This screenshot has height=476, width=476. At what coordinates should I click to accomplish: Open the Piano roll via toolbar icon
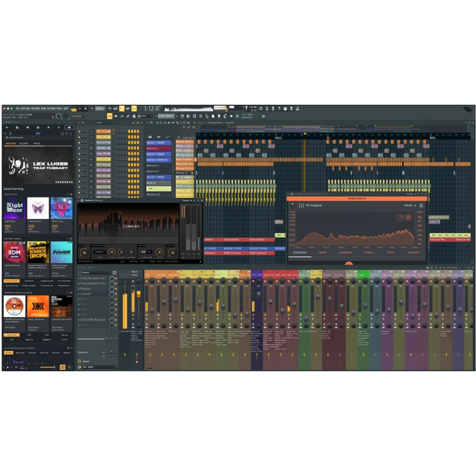(x=188, y=116)
